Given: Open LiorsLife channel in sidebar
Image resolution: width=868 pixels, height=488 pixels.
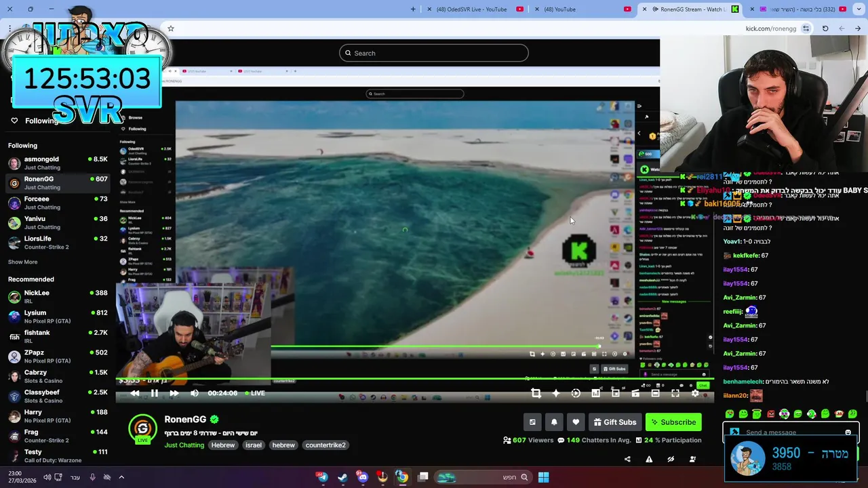Looking at the screenshot, I should click(x=58, y=243).
